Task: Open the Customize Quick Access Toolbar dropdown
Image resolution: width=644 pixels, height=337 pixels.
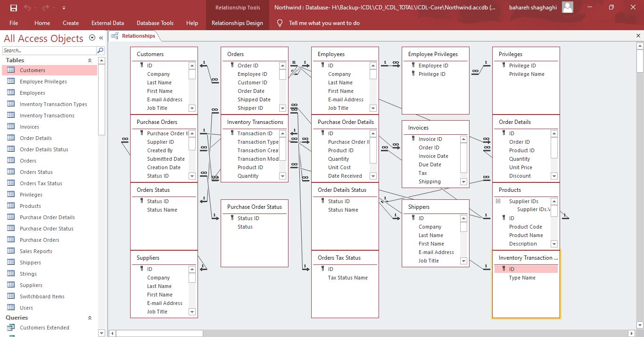Action: pos(64,8)
